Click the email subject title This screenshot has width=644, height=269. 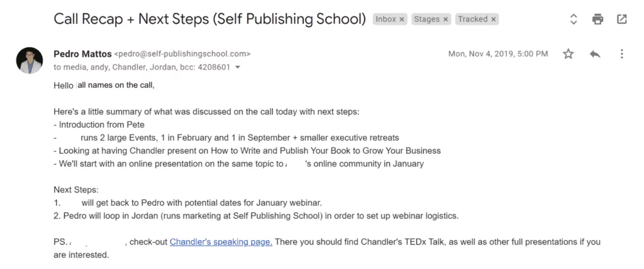click(x=209, y=19)
